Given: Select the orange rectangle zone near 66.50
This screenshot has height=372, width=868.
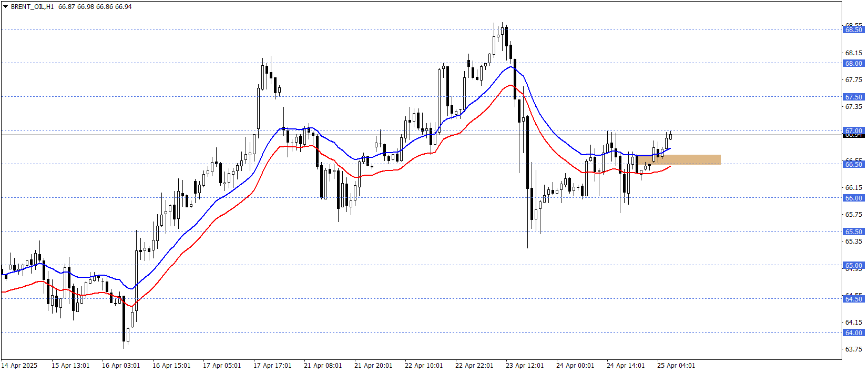Looking at the screenshot, I should (x=679, y=159).
